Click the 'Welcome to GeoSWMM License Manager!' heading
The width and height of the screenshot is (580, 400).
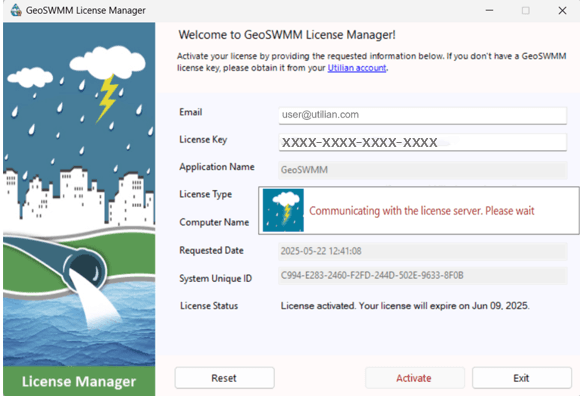[287, 35]
